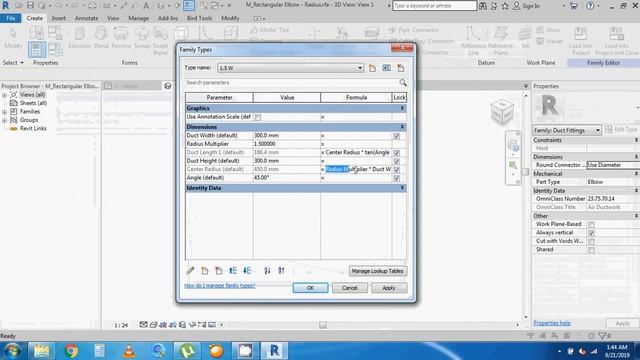640x360 pixels.
Task: Open the File tab
Action: [11, 18]
